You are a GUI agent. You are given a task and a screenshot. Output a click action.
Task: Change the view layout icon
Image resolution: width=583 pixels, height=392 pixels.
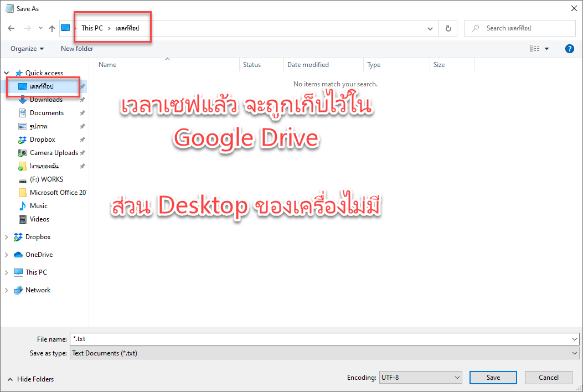tap(535, 49)
